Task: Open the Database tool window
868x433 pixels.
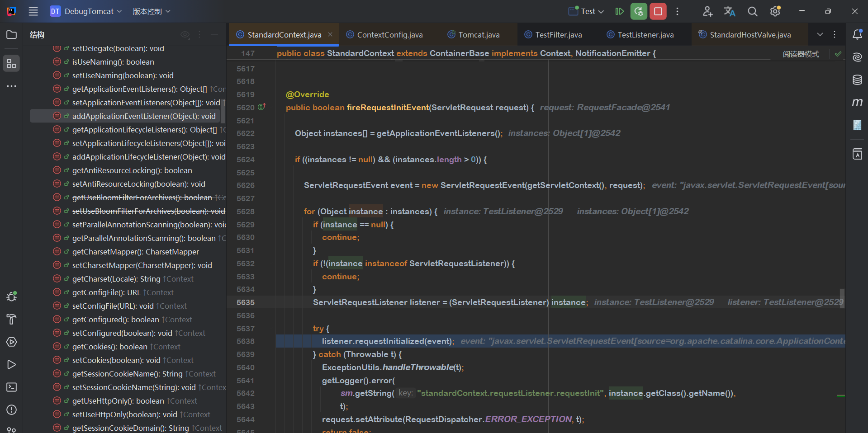Action: pos(857,80)
